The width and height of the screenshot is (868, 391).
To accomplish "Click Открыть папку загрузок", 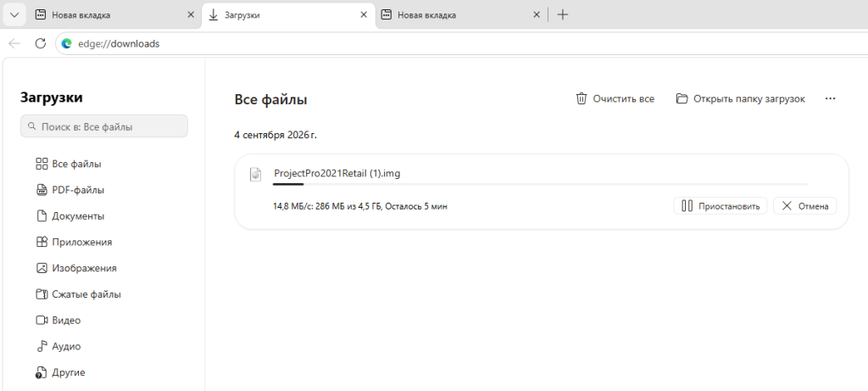I will click(x=740, y=98).
